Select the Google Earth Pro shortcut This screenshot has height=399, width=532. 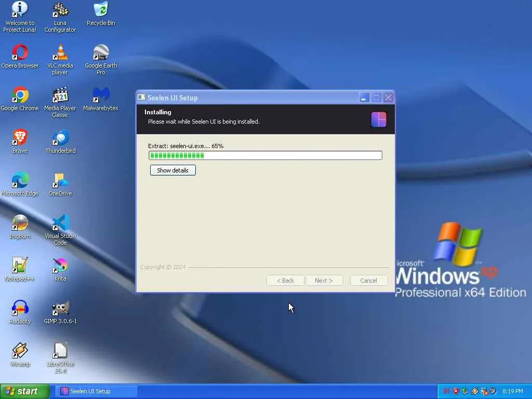101,59
